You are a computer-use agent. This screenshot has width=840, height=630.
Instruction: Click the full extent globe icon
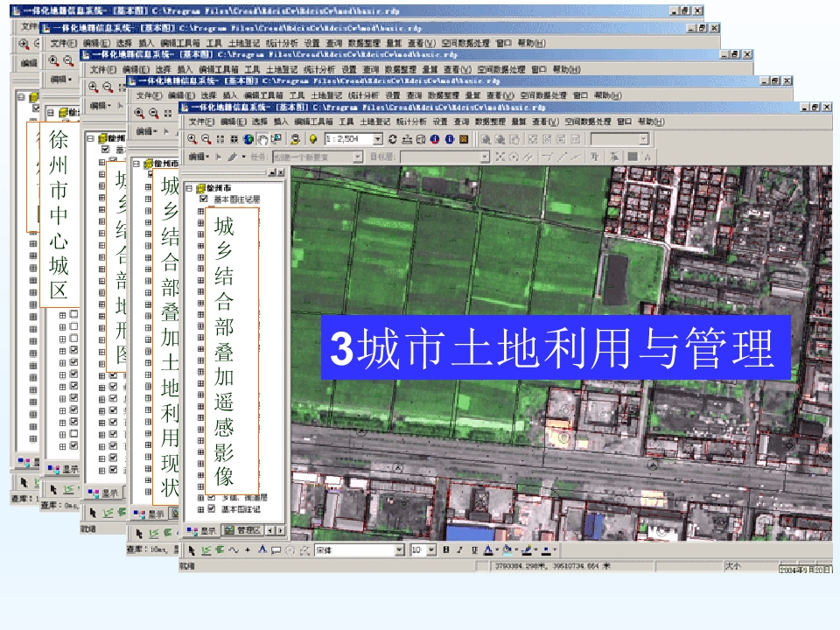click(x=248, y=139)
